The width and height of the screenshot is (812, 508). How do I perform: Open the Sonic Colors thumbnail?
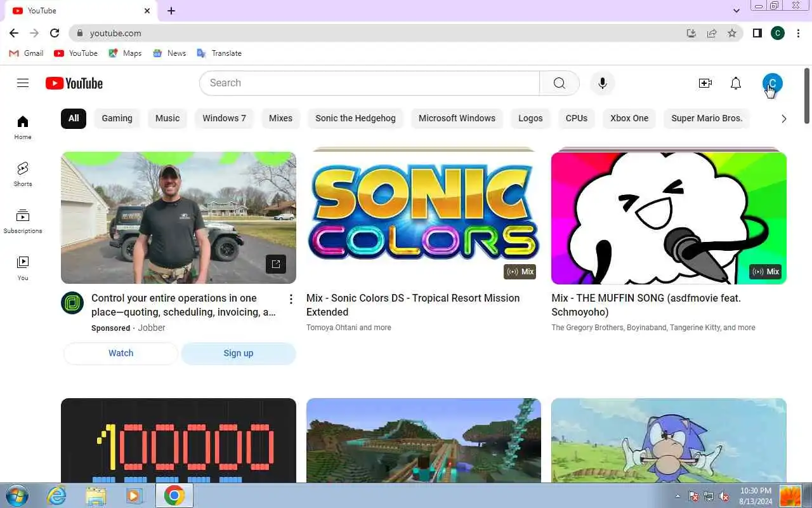424,218
